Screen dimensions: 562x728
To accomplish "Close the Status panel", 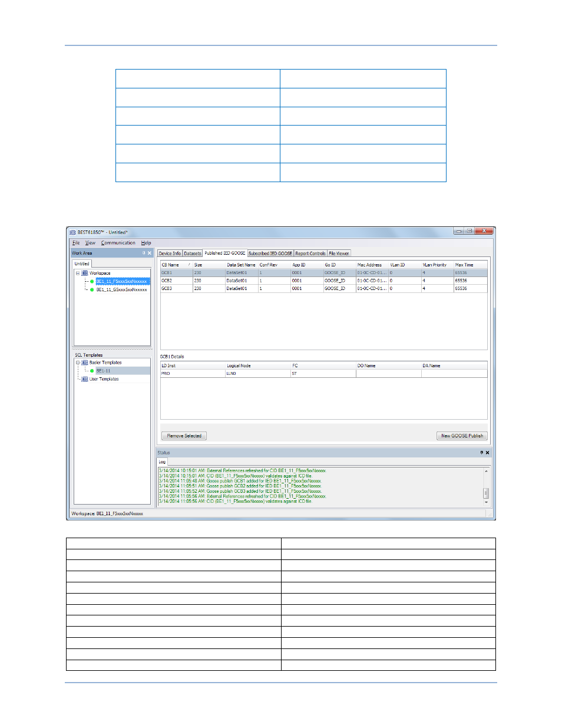I will pos(488,453).
